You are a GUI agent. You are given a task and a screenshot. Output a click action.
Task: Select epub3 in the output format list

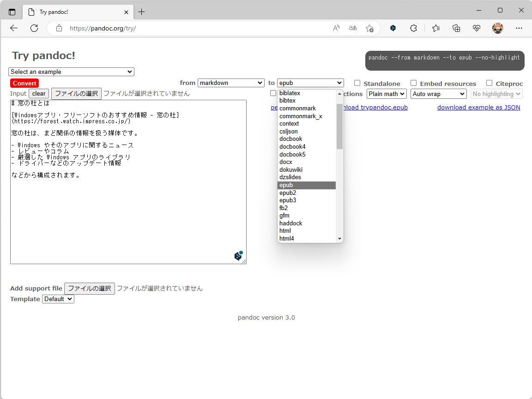[288, 200]
